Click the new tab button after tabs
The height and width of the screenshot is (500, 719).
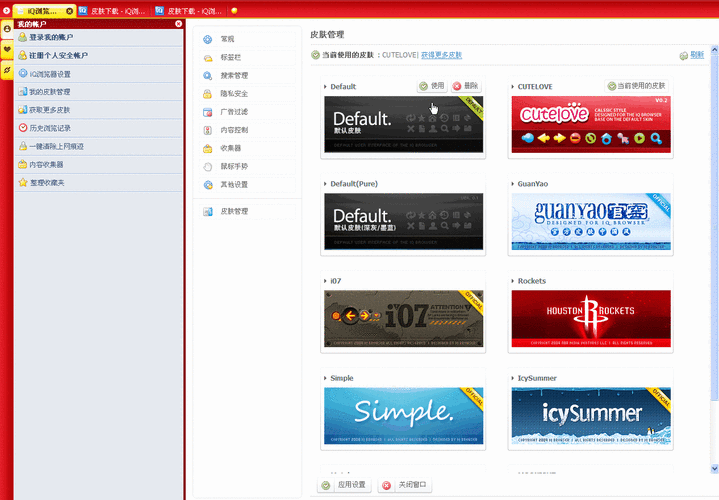point(234,11)
